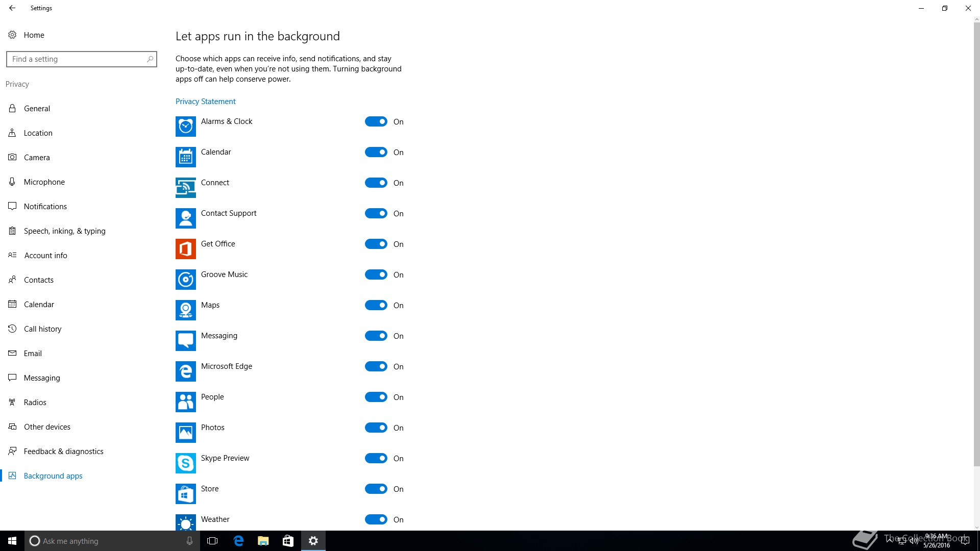Select Speech, inking, & typing

point(64,231)
